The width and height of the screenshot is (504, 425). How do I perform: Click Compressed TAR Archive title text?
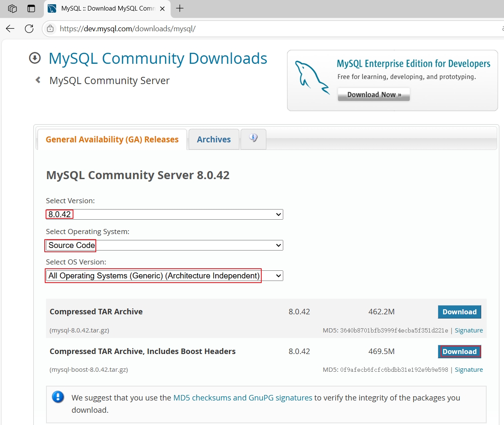[x=96, y=312]
